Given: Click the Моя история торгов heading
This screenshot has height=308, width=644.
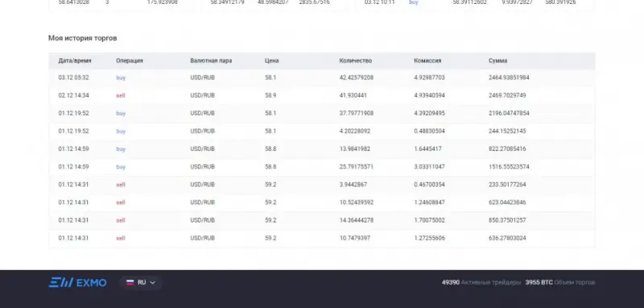Looking at the screenshot, I should tap(83, 38).
